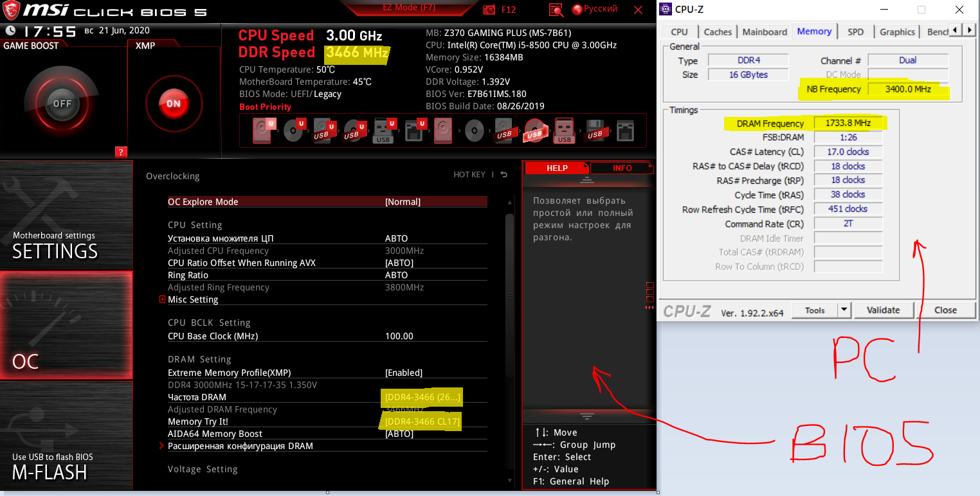Select the legacy optical disc boot icon without badge
This screenshot has width=980, height=496.
tap(475, 130)
